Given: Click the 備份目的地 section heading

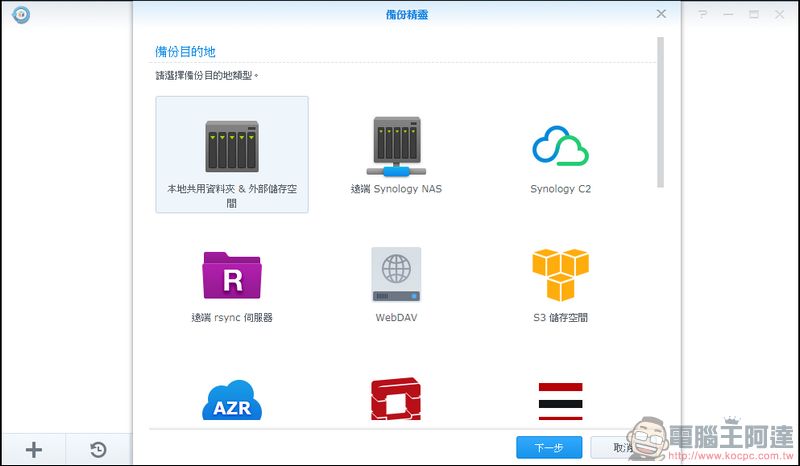Looking at the screenshot, I should (185, 52).
